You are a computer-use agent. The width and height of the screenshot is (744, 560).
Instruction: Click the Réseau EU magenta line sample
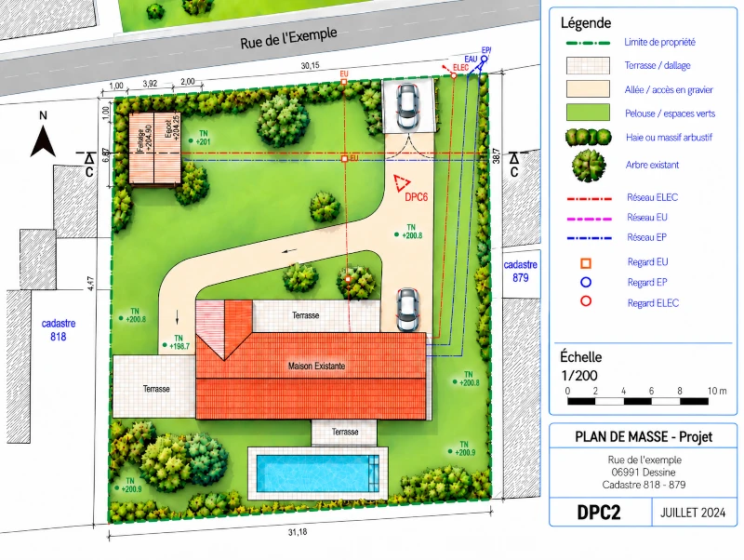pos(589,219)
